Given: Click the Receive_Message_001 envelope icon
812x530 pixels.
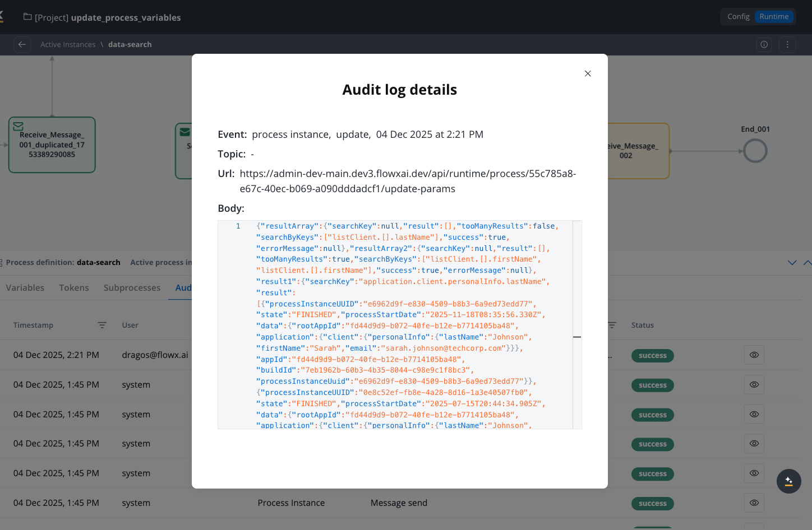Looking at the screenshot, I should (x=18, y=127).
